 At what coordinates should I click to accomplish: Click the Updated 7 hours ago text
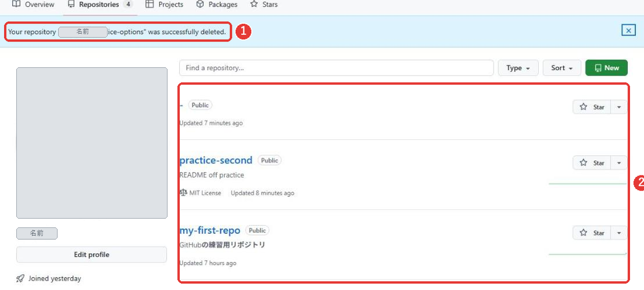pyautogui.click(x=208, y=263)
